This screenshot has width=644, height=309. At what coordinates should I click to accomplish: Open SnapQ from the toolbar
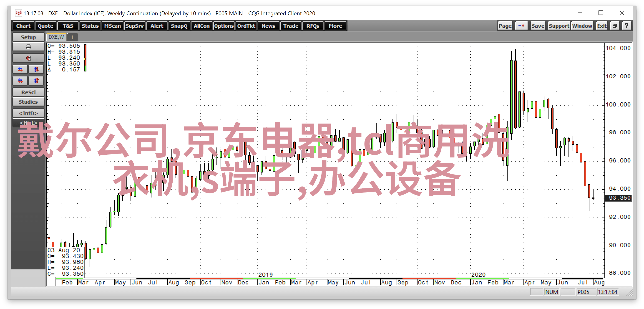(x=179, y=26)
